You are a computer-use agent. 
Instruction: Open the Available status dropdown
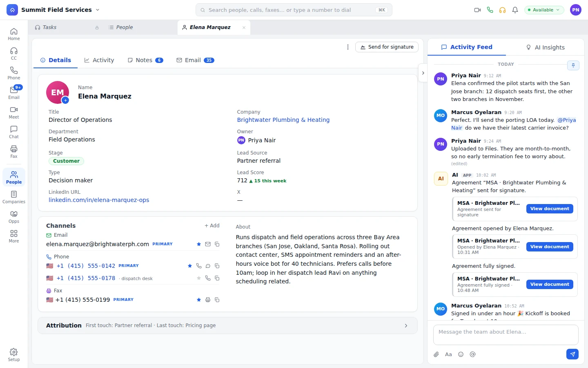[x=544, y=10]
